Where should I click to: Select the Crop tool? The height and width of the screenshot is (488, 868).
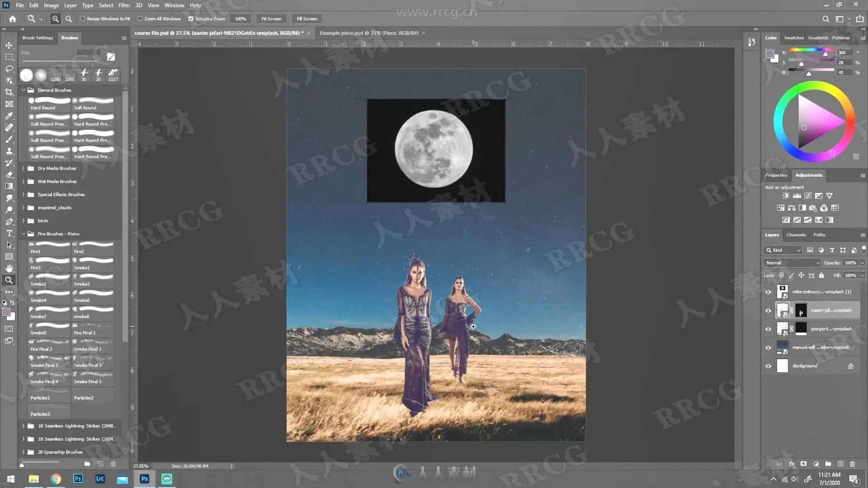click(9, 92)
